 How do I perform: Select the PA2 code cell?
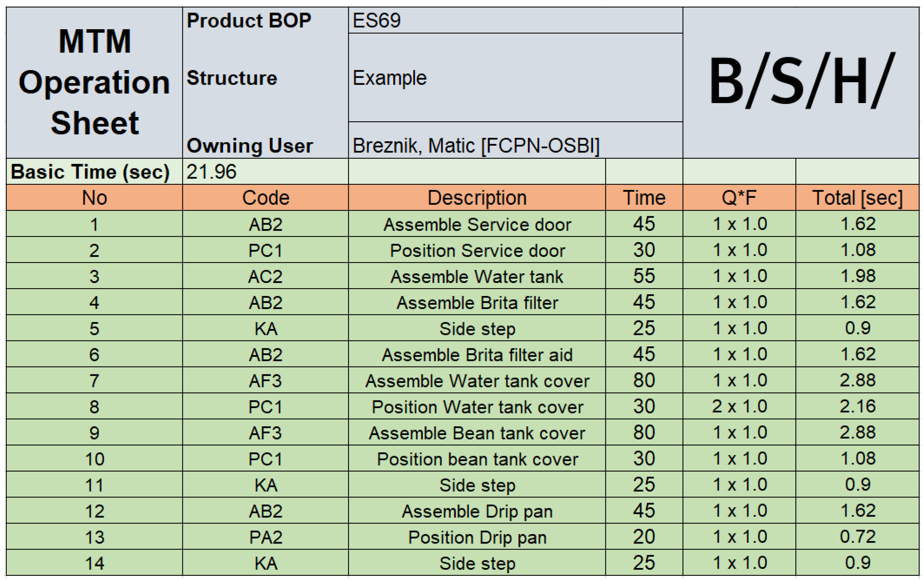[265, 537]
